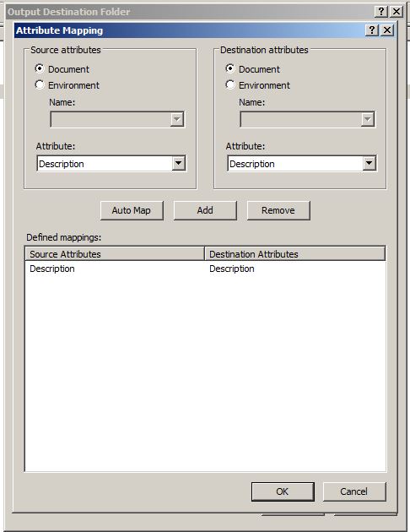410x532 pixels.
Task: Select Environment radio under Destination attributes
Action: point(230,84)
